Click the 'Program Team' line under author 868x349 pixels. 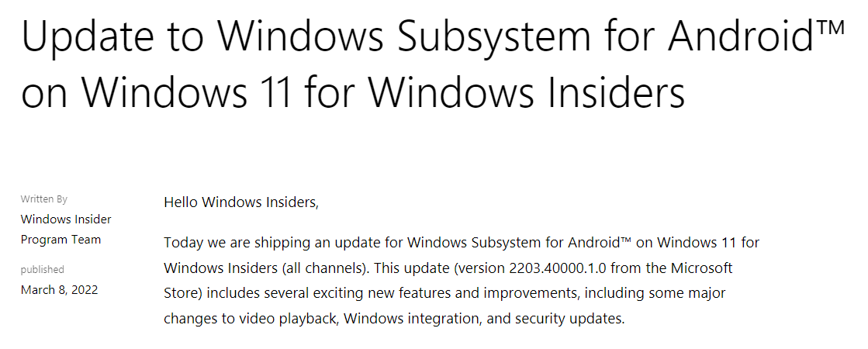coord(61,240)
